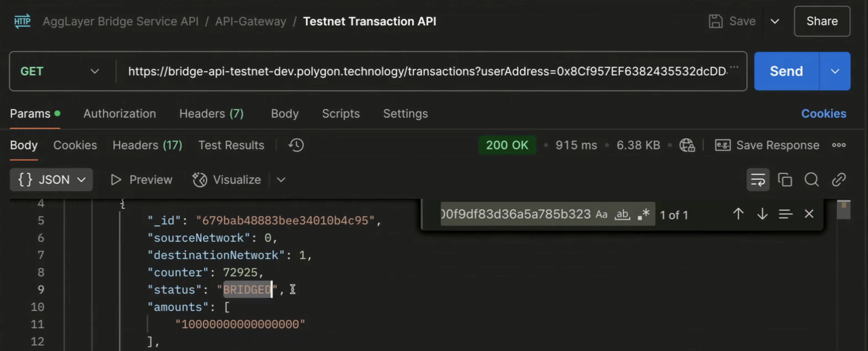The height and width of the screenshot is (351, 868).
Task: Expand the JSON format dropdown
Action: click(x=51, y=180)
